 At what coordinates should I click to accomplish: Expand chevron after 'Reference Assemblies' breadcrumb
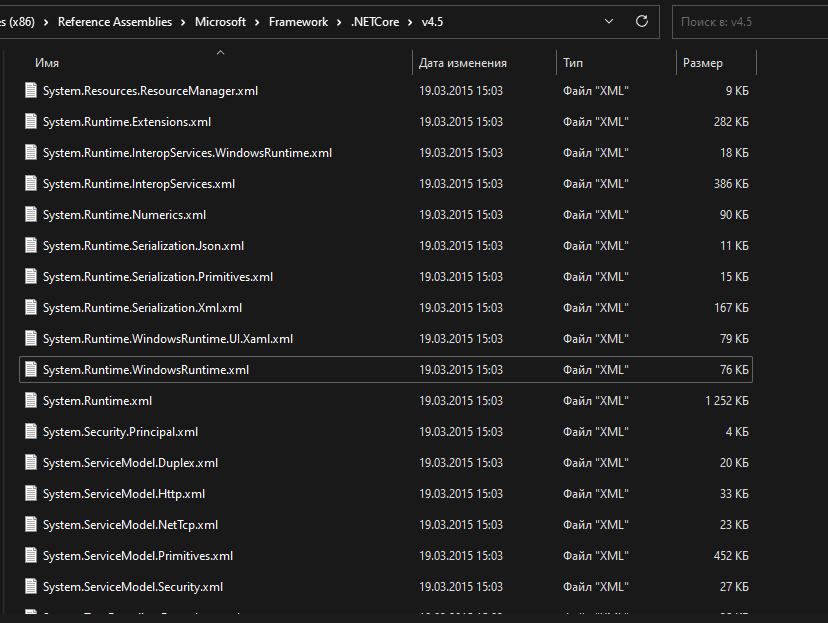(x=183, y=22)
